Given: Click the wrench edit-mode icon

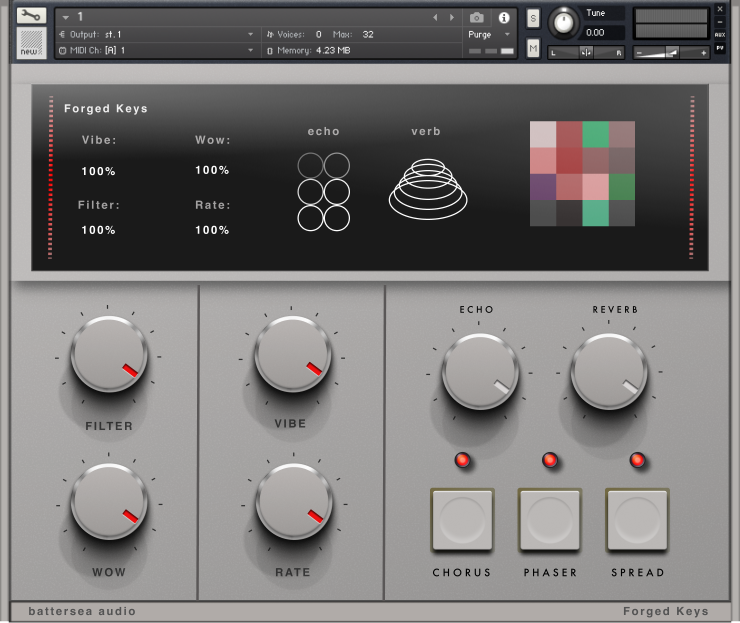Looking at the screenshot, I should coord(31,16).
